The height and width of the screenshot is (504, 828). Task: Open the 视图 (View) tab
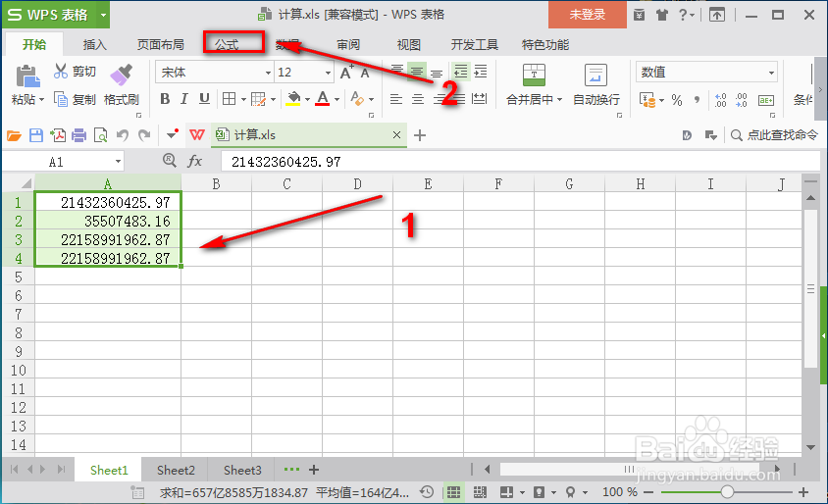tap(409, 45)
